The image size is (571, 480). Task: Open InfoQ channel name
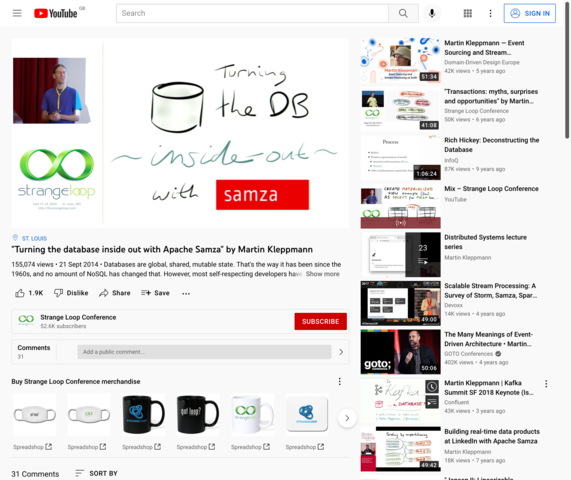click(x=451, y=160)
